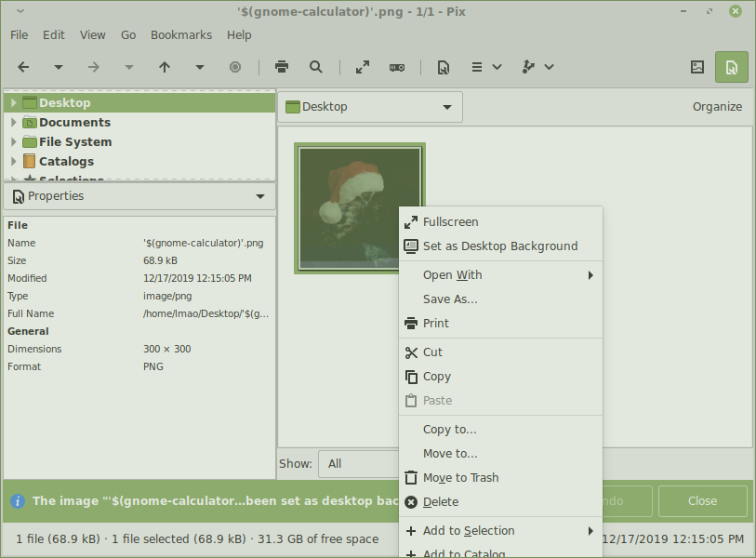Open back history dropdown arrow
This screenshot has width=756, height=558.
coord(59,67)
